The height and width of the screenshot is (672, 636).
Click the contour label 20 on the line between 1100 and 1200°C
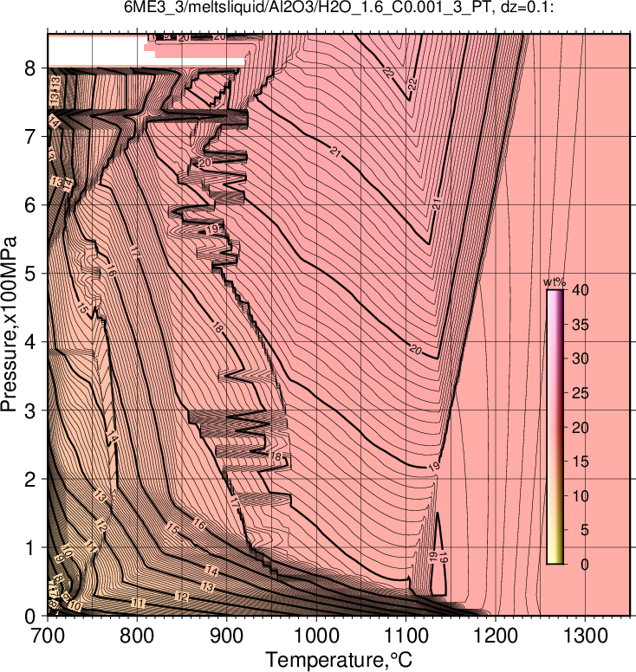click(415, 350)
